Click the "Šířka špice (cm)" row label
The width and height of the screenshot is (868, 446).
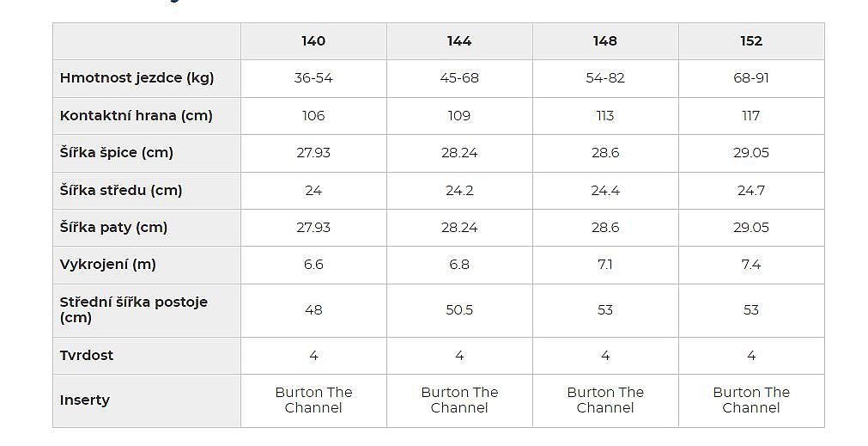coord(117,153)
